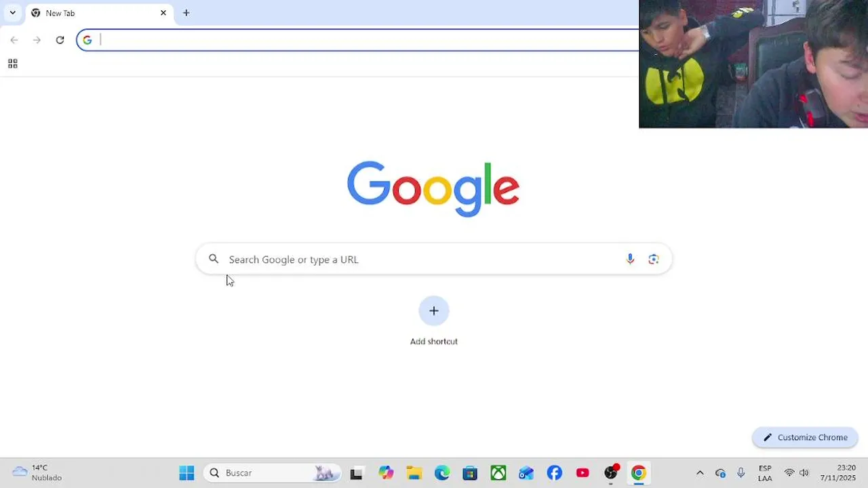Viewport: 868px width, 488px height.
Task: Open the weather widget showing 14°C
Action: [x=37, y=472]
